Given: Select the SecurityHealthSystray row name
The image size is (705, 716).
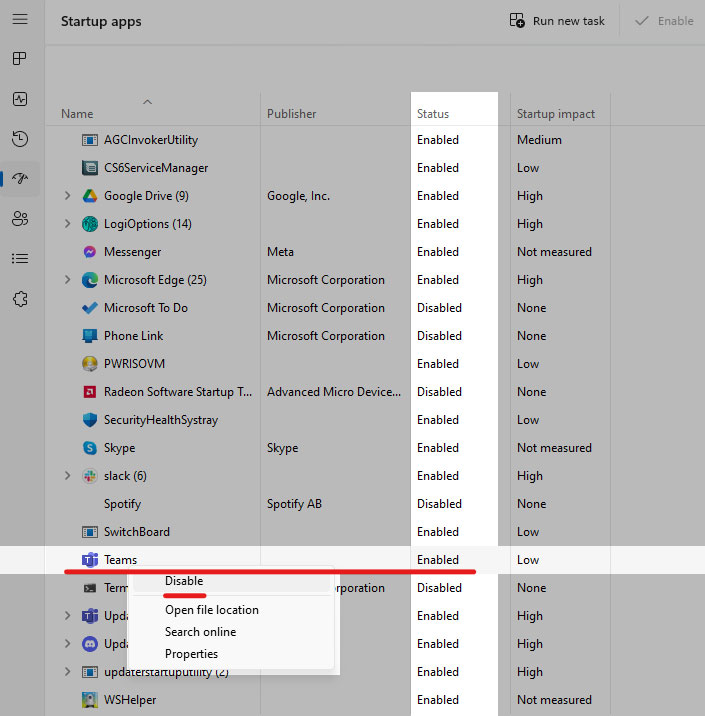Looking at the screenshot, I should pyautogui.click(x=161, y=420).
